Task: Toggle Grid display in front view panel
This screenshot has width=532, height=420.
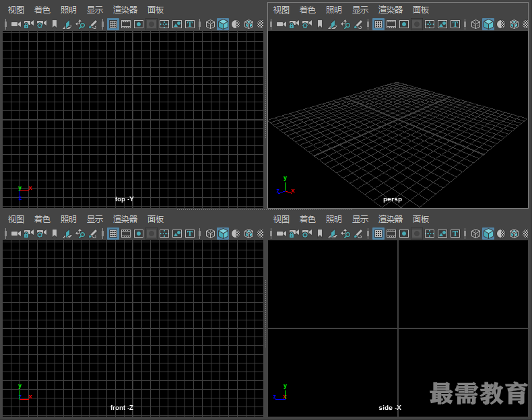Action: coord(113,234)
